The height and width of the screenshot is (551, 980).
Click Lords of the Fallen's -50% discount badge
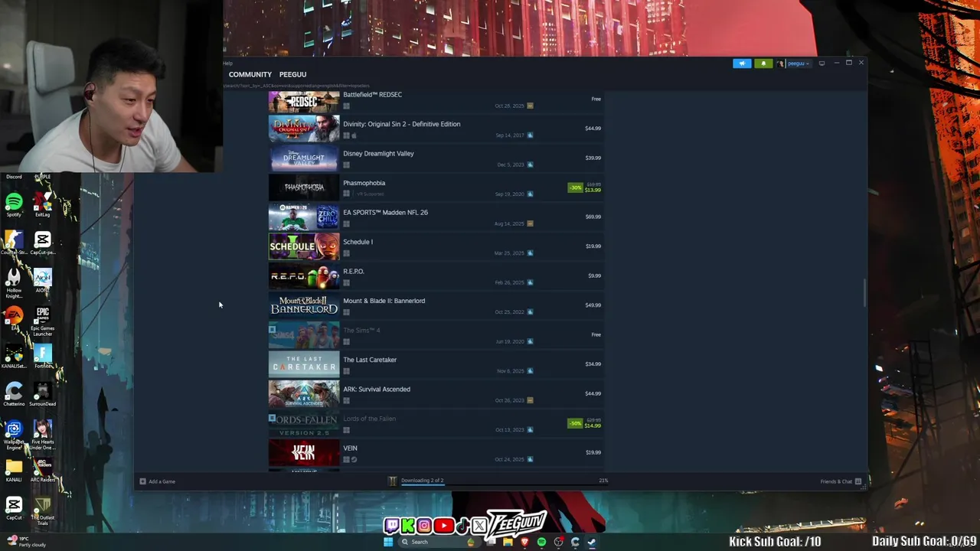click(575, 423)
